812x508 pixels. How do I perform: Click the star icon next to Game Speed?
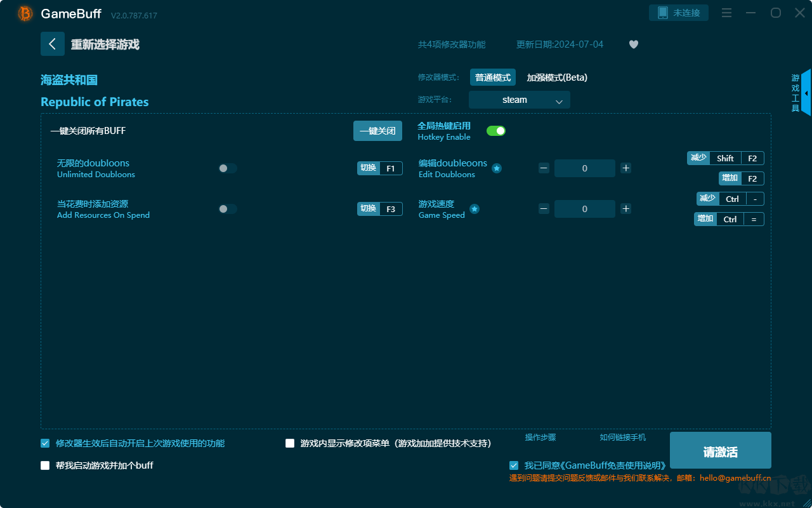coord(475,209)
